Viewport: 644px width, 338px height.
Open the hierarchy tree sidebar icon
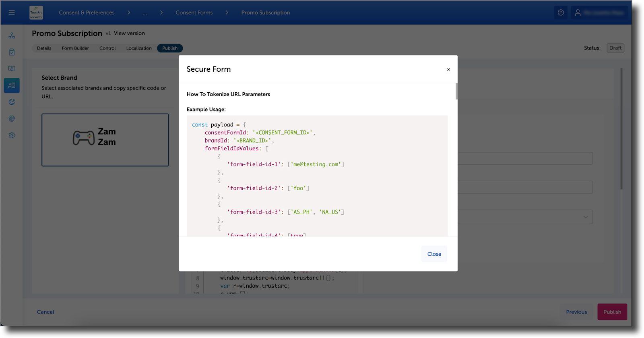[x=12, y=35]
